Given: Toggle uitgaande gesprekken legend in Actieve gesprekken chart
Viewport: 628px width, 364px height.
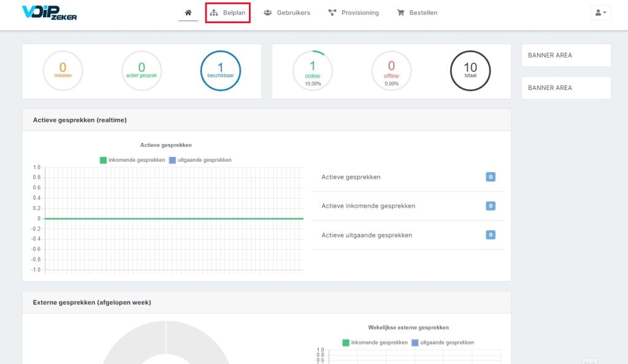Looking at the screenshot, I should (x=201, y=160).
